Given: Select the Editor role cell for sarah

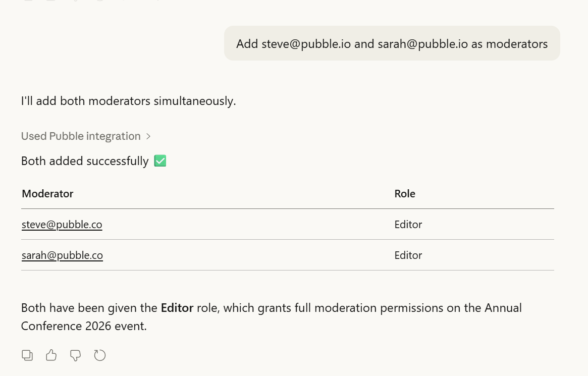Looking at the screenshot, I should point(408,255).
